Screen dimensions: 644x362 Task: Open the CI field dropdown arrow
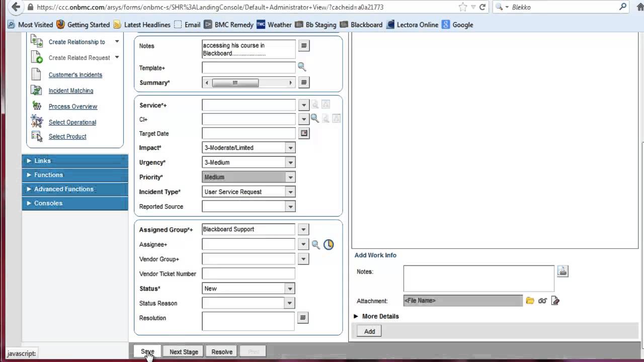pyautogui.click(x=303, y=119)
